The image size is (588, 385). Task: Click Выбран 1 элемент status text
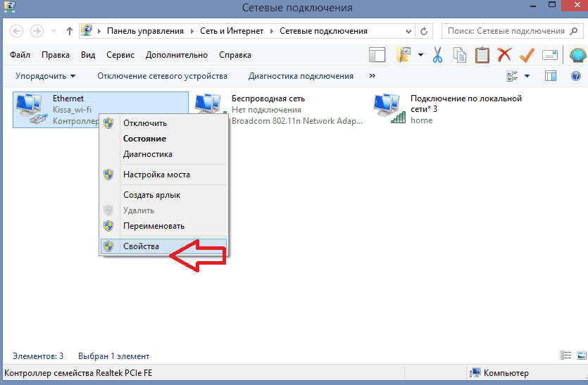[x=113, y=356]
